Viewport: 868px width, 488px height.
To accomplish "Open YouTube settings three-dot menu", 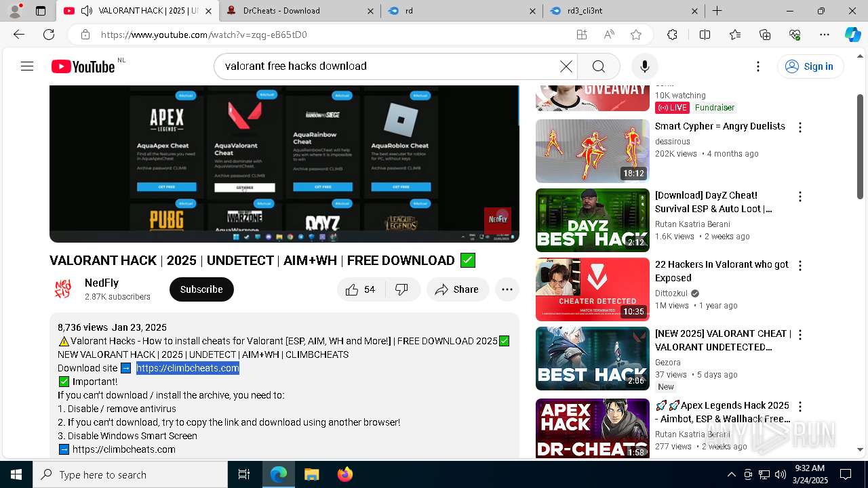I will (x=758, y=66).
